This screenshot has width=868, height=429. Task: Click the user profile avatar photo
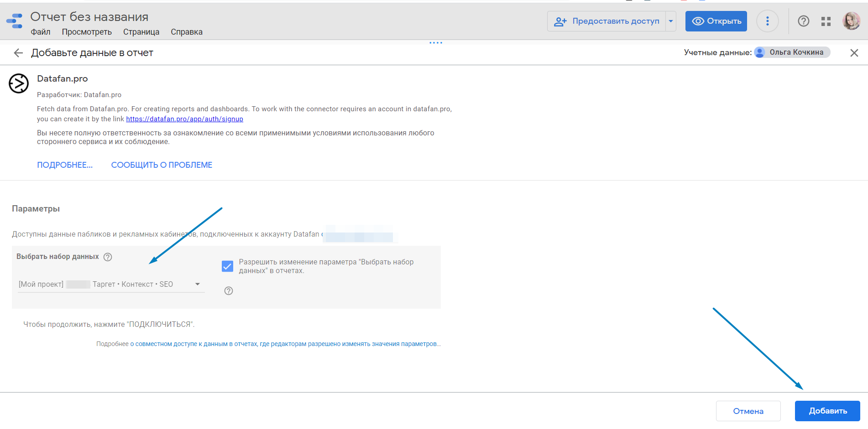point(851,21)
